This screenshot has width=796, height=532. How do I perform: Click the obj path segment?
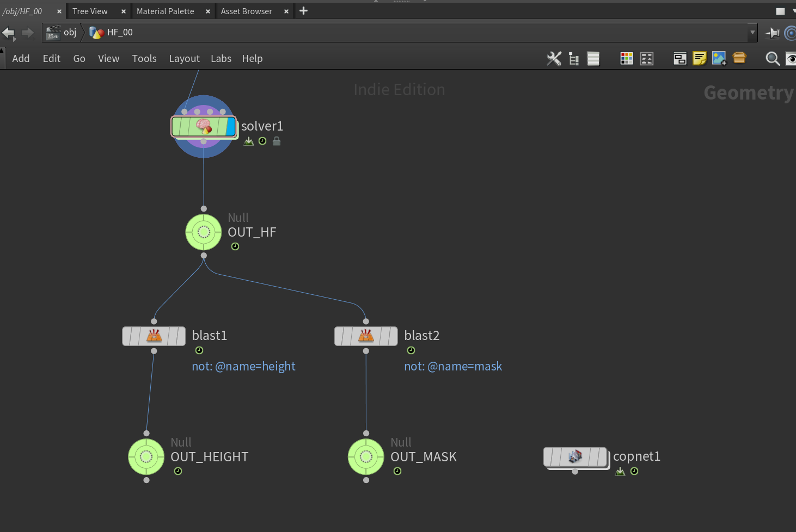point(70,33)
